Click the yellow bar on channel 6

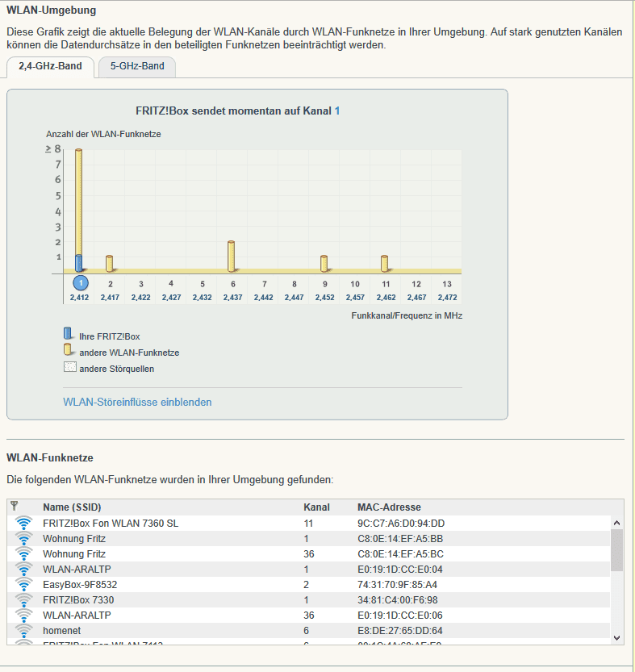tap(231, 257)
